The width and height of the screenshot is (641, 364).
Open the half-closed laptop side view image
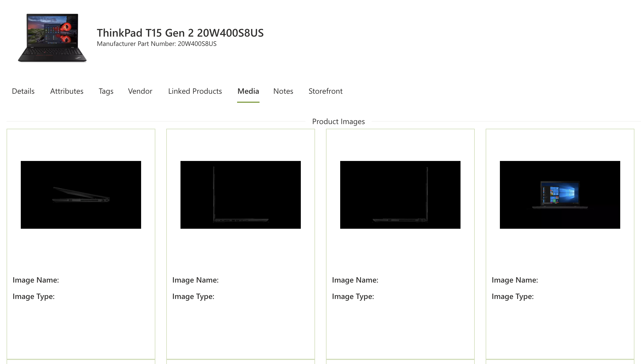[x=81, y=195]
